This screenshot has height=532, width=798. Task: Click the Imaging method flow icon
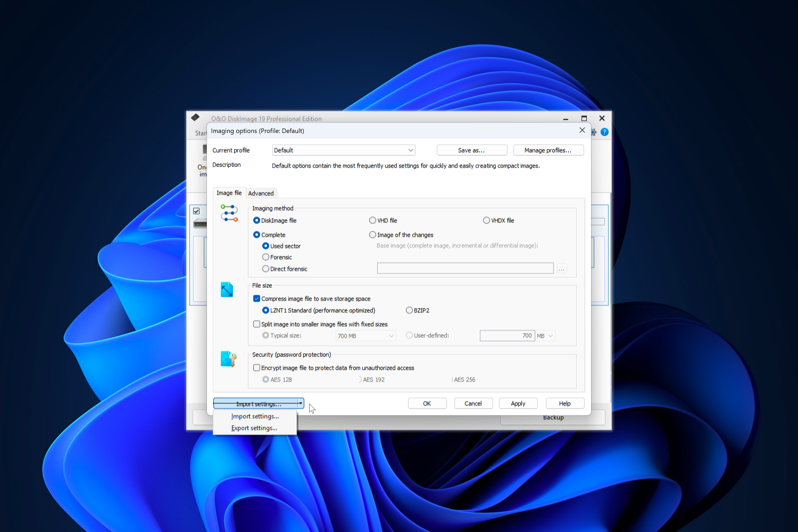pyautogui.click(x=229, y=213)
